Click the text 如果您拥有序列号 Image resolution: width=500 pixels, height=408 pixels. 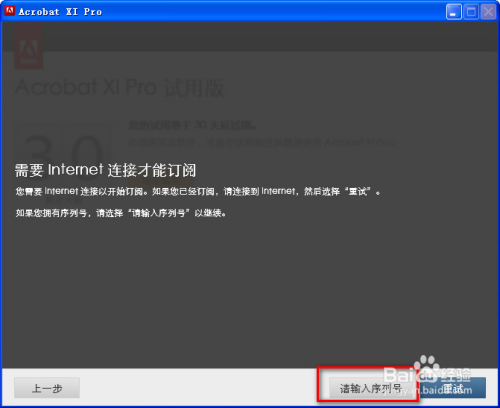[51, 213]
